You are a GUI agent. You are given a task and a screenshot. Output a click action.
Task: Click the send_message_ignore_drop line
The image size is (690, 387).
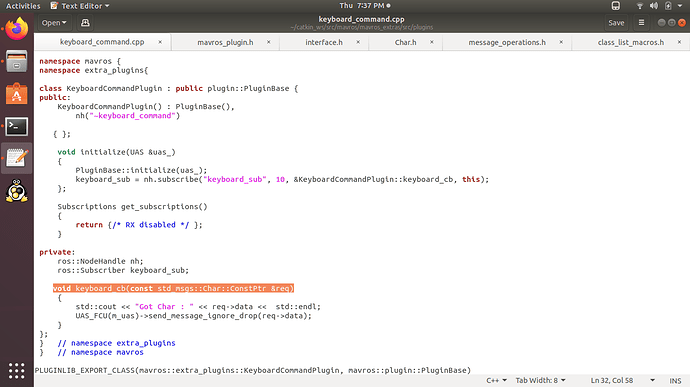tap(193, 316)
